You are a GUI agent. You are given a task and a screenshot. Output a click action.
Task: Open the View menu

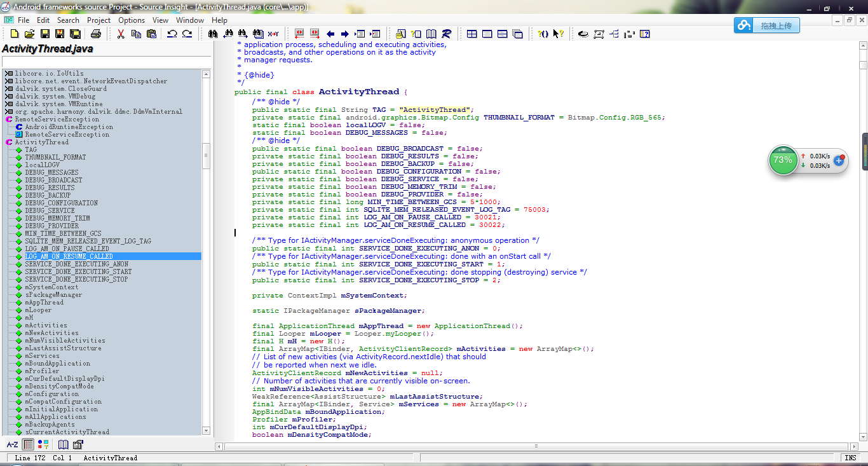click(x=161, y=20)
